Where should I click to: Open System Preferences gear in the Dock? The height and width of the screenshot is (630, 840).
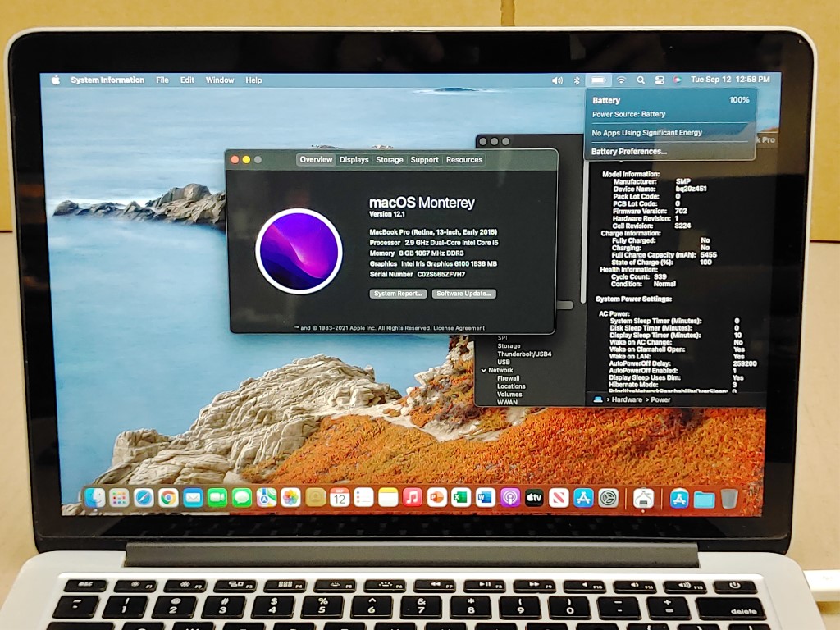[609, 498]
